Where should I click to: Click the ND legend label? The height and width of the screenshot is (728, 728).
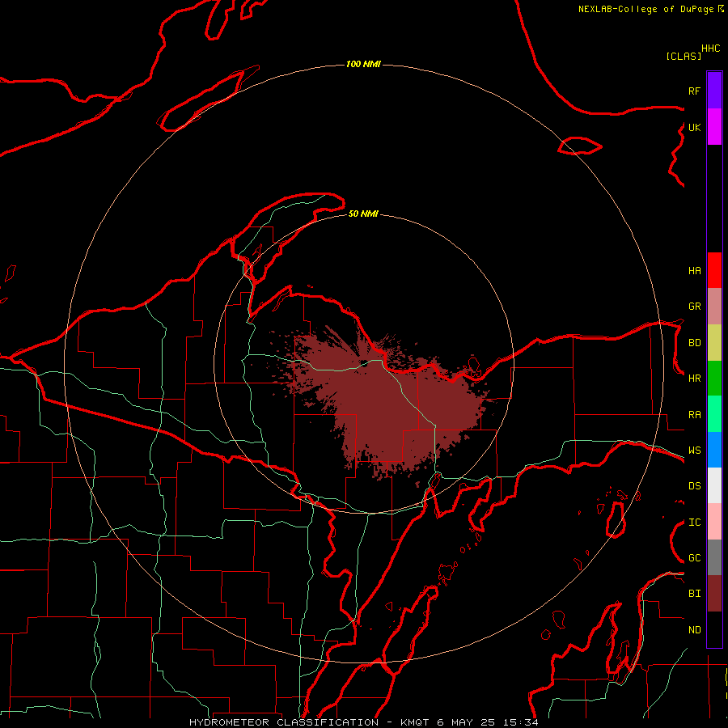point(694,630)
